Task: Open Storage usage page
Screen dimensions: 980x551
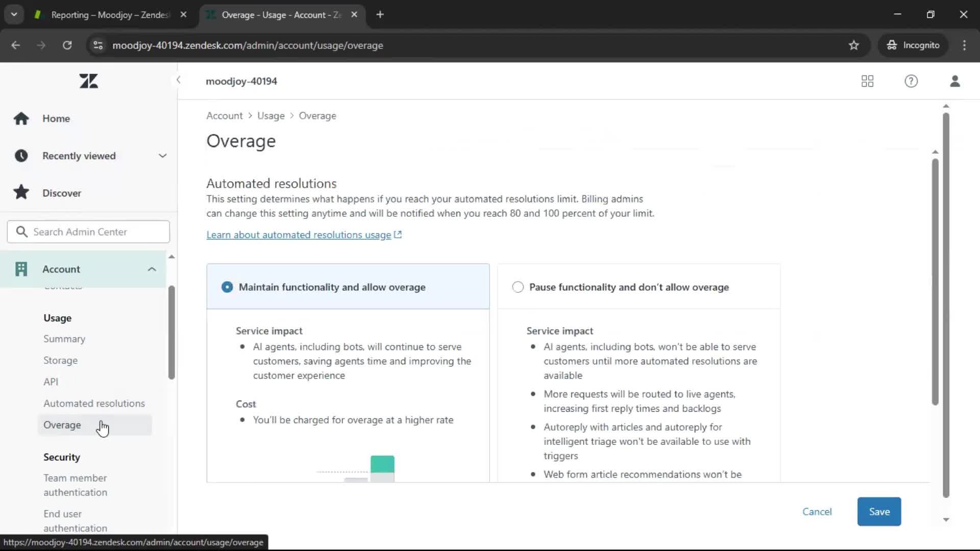Action: point(61,360)
